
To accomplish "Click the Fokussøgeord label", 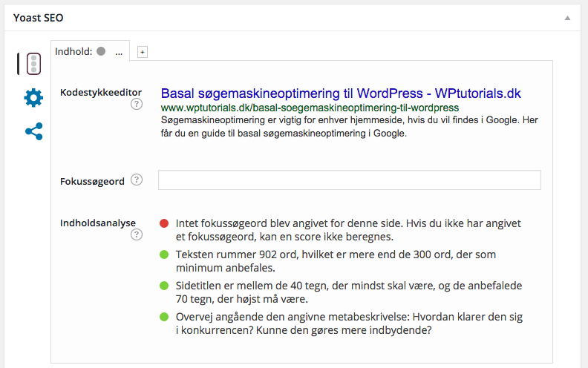I will [x=92, y=181].
